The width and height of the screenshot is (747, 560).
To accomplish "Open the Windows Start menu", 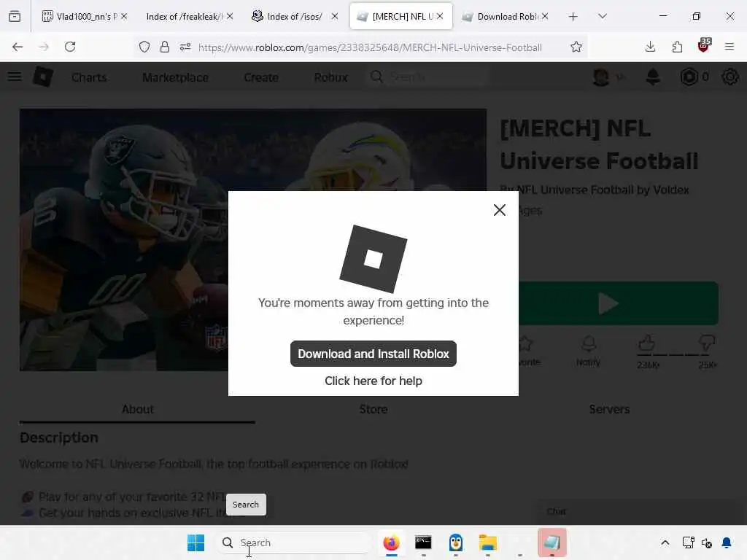I will [x=196, y=542].
